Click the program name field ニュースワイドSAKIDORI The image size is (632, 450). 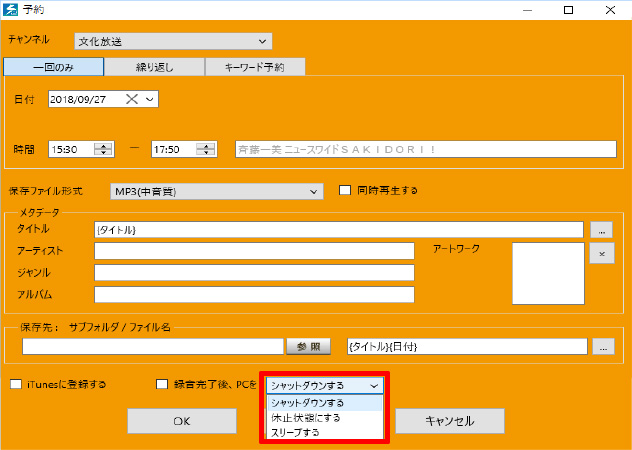point(426,150)
